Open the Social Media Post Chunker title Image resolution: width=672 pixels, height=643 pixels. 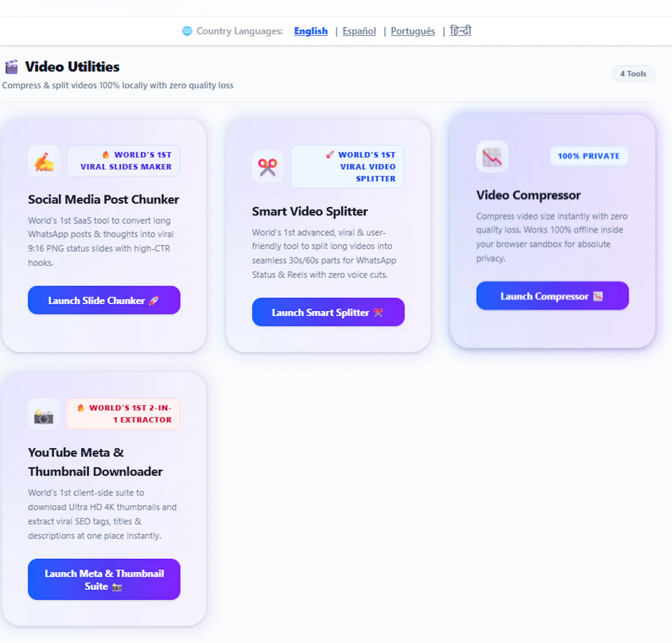pos(103,199)
